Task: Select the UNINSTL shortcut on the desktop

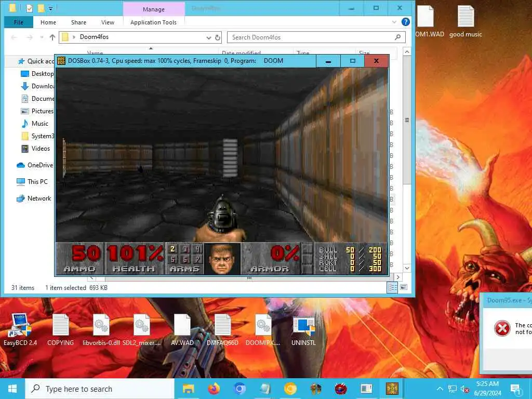Action: point(303,329)
